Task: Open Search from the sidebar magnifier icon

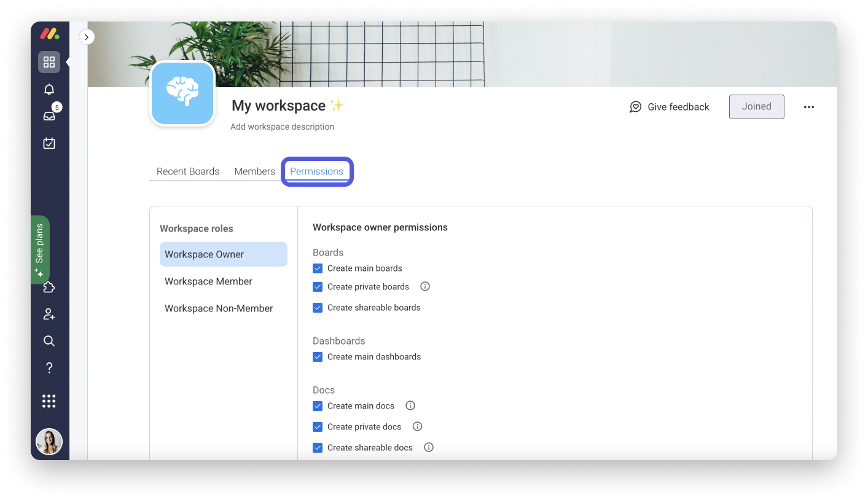Action: click(49, 341)
